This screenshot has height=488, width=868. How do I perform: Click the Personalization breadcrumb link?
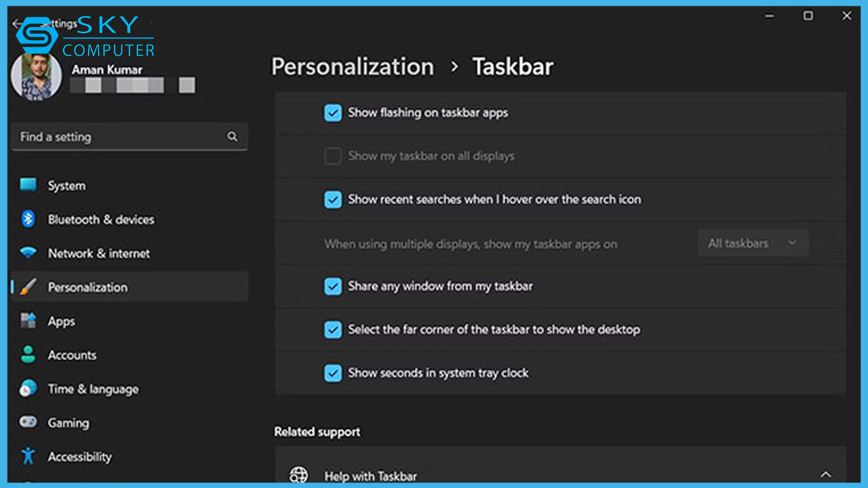click(x=352, y=66)
